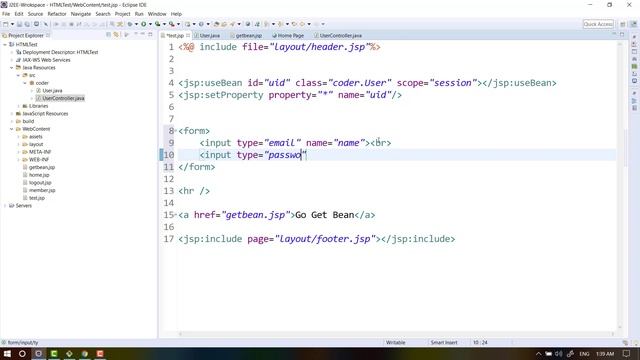Select the build folder in tree
Image resolution: width=640 pixels, height=360 pixels.
pos(28,121)
